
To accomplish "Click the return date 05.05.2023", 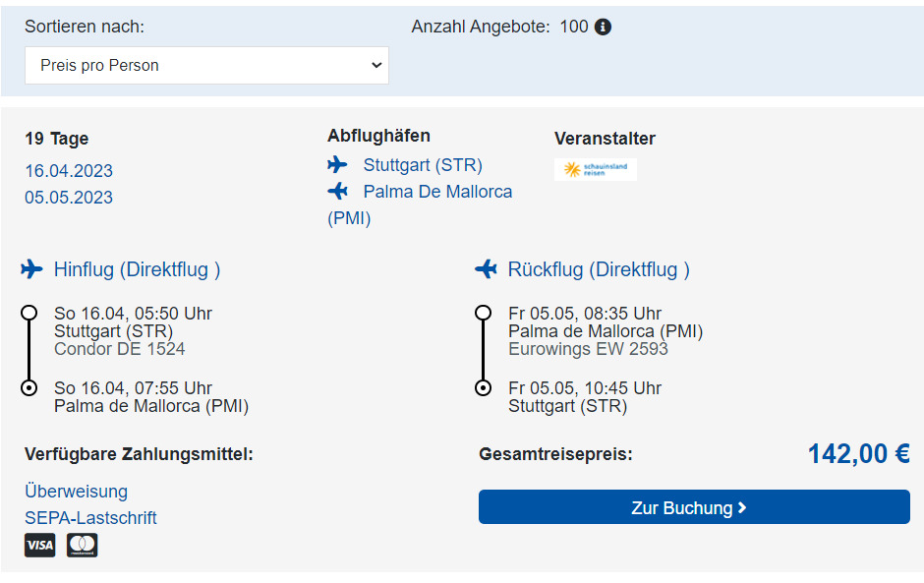I will 69,198.
